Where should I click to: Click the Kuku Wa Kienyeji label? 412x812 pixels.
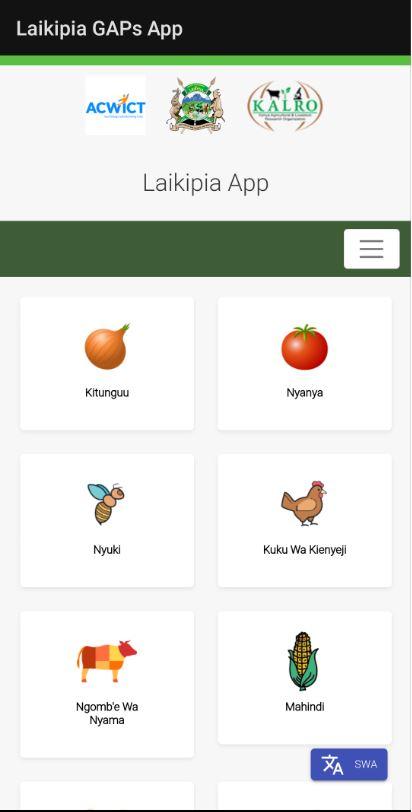click(304, 549)
